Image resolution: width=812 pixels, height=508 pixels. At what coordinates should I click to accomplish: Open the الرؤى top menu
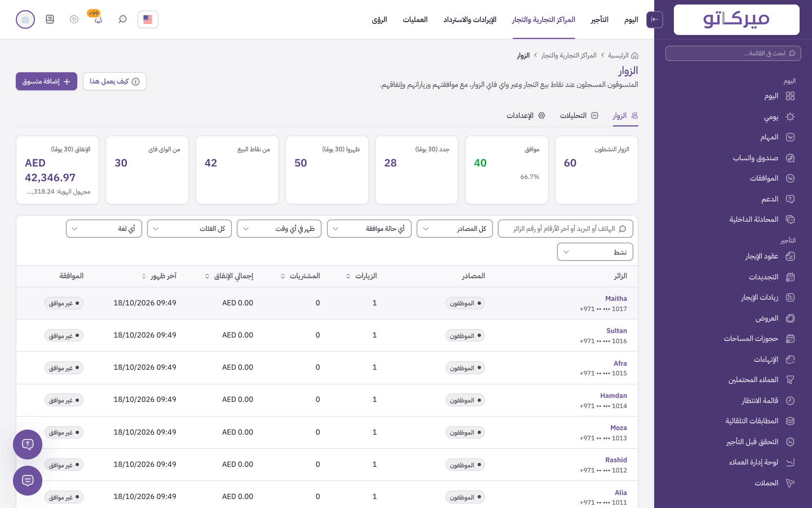pos(379,20)
